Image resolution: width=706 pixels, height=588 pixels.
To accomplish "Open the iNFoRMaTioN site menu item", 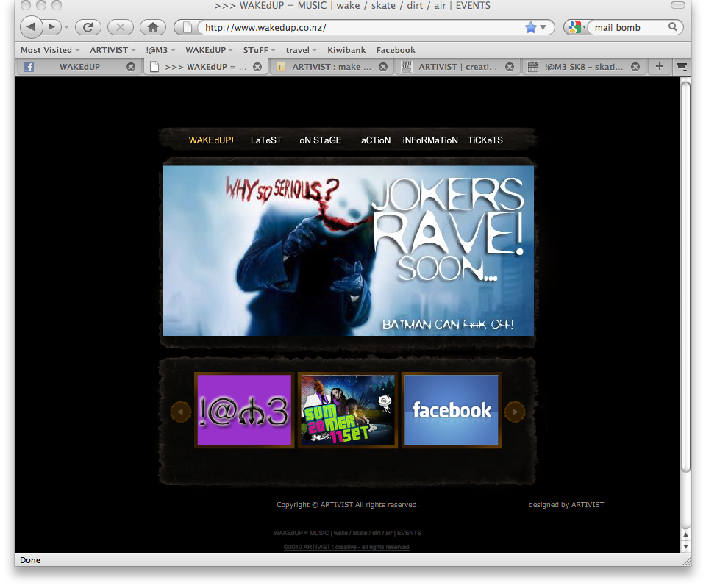I will pos(430,140).
